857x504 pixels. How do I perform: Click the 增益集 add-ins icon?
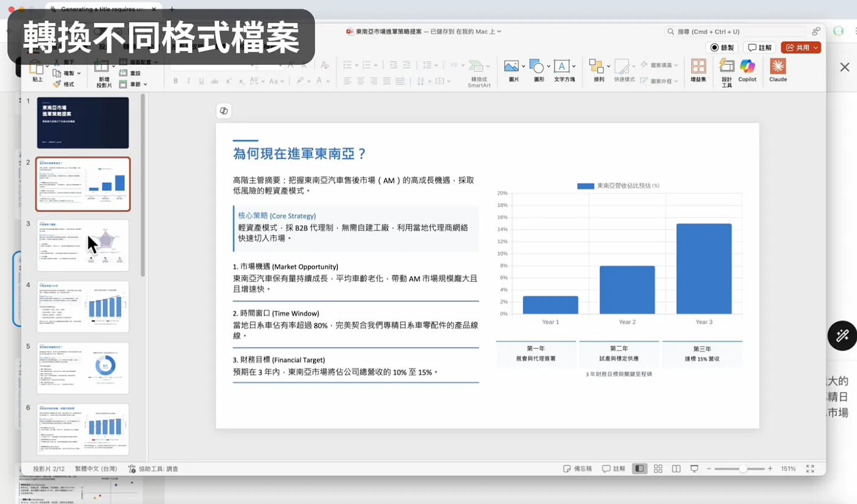[x=698, y=66]
